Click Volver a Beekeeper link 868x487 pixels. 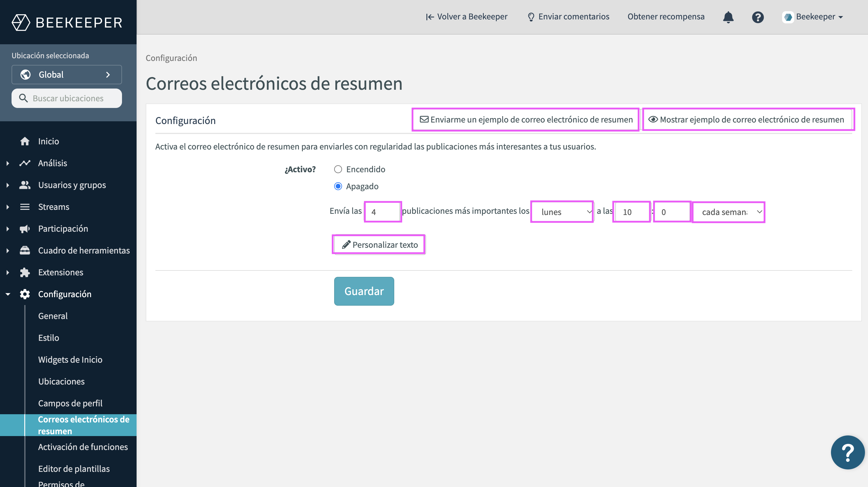pyautogui.click(x=466, y=17)
